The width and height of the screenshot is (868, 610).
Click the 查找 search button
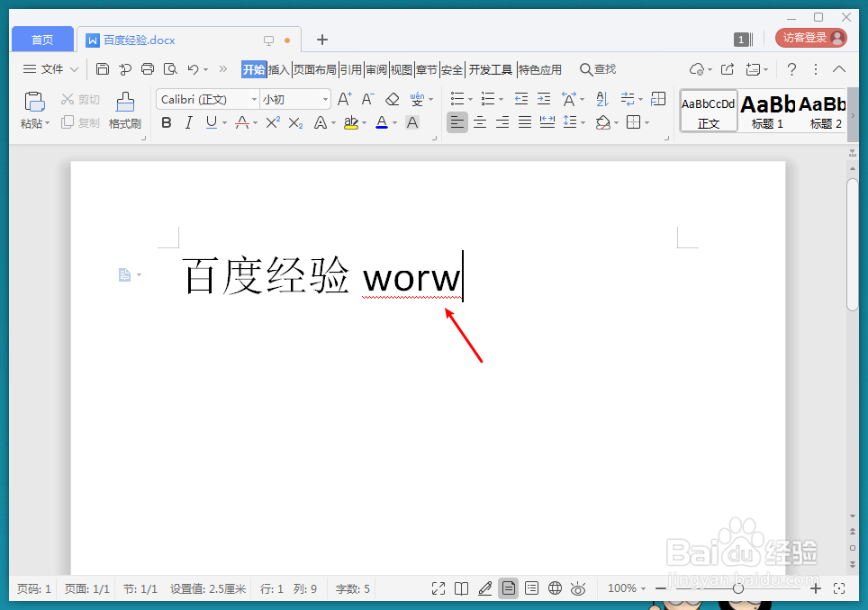click(x=598, y=69)
